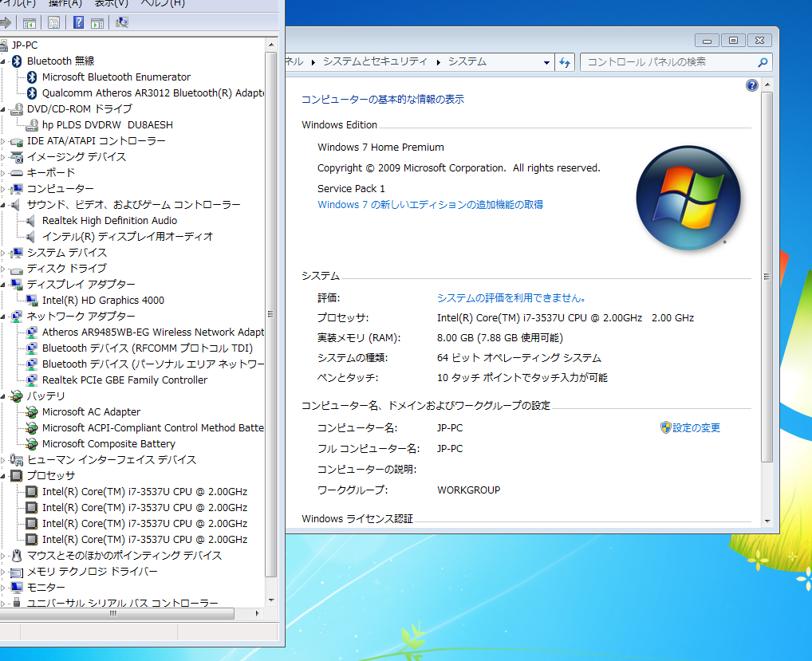The image size is (812, 661).
Task: Click the Qualcomm Atheros AR3012 Bluetooth icon
Action: 32,93
